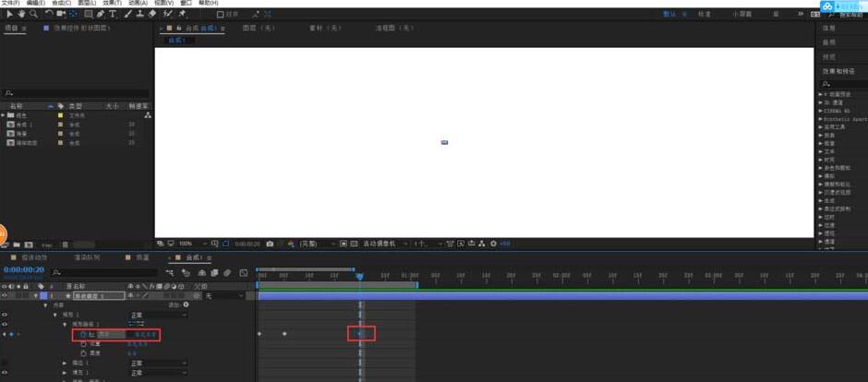Toggle keyframe diamond at current time
This screenshot has height=382, width=868.
click(11, 334)
